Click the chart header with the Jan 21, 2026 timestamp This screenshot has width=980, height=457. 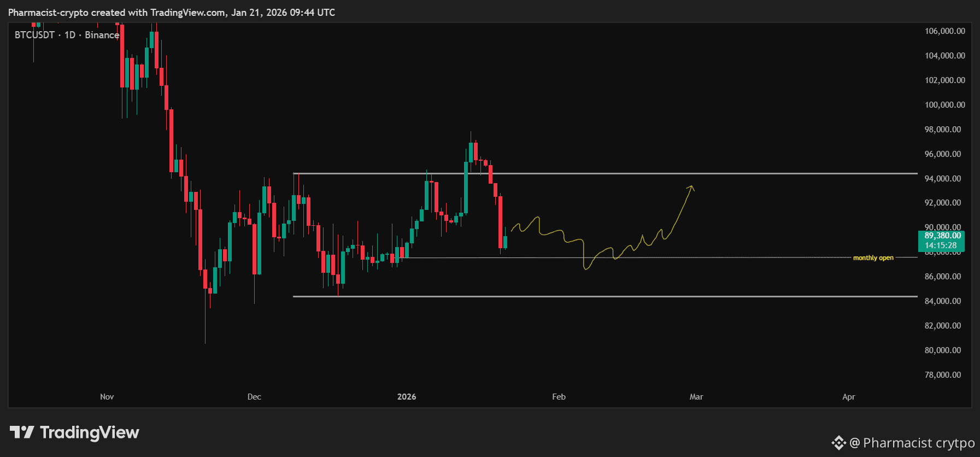click(x=172, y=13)
